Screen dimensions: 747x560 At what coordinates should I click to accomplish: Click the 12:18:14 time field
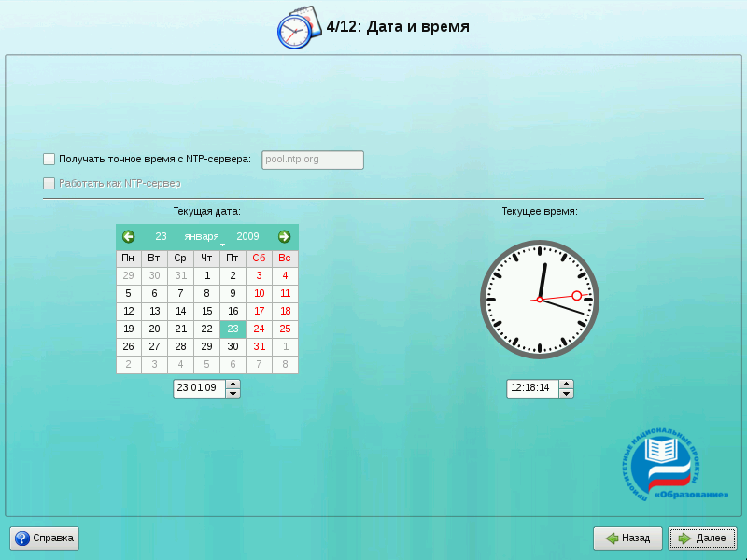[x=531, y=388]
